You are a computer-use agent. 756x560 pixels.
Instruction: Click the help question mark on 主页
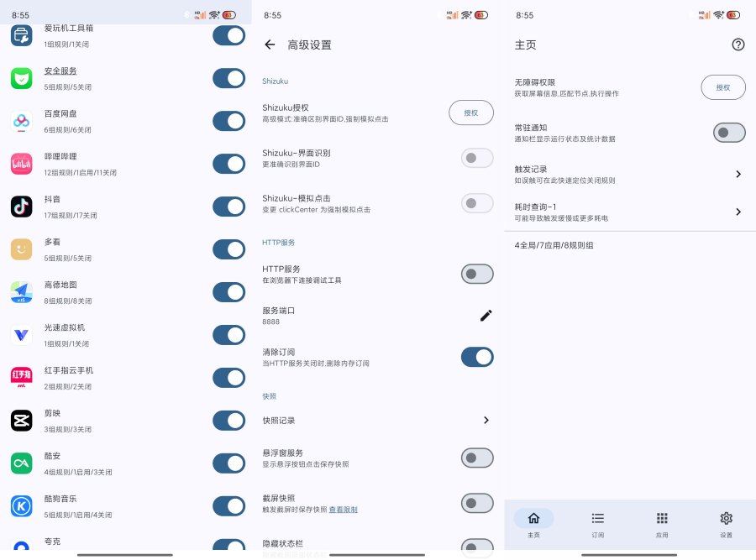point(738,45)
